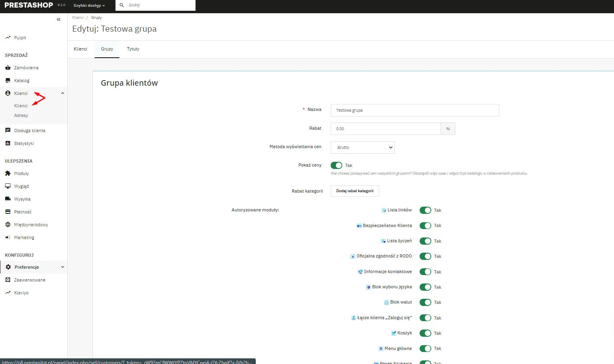
Task: Click the Katalog store icon
Action: (8, 80)
